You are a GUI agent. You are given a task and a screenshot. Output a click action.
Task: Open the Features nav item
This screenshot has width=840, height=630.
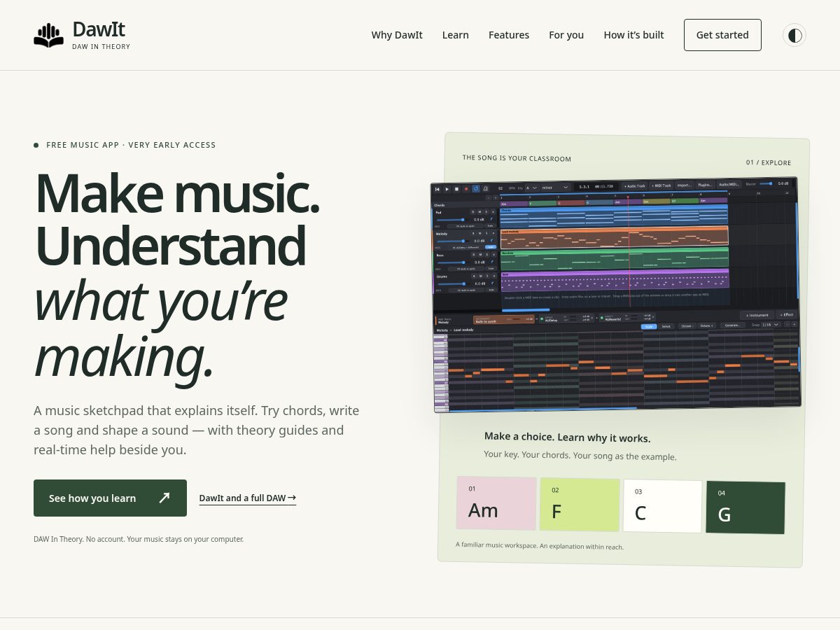(509, 35)
